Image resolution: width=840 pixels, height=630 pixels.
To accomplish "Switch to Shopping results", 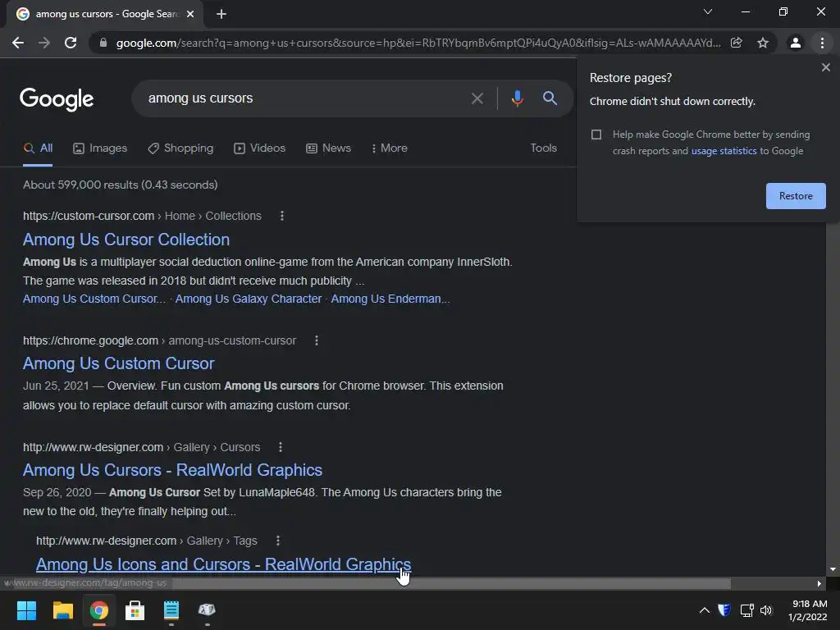I will [x=180, y=148].
